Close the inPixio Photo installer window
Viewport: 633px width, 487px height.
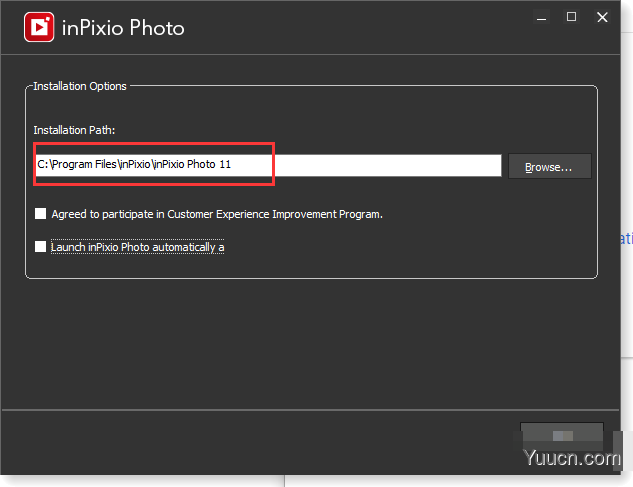click(602, 17)
